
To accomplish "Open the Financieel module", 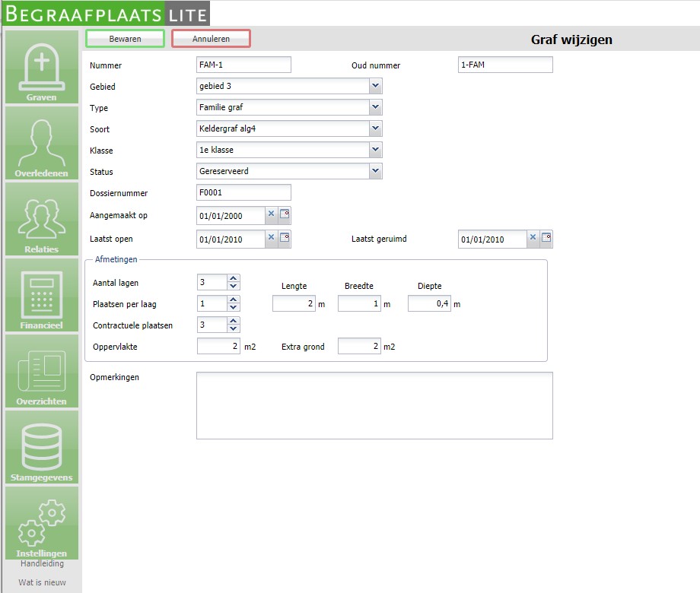I will [42, 295].
